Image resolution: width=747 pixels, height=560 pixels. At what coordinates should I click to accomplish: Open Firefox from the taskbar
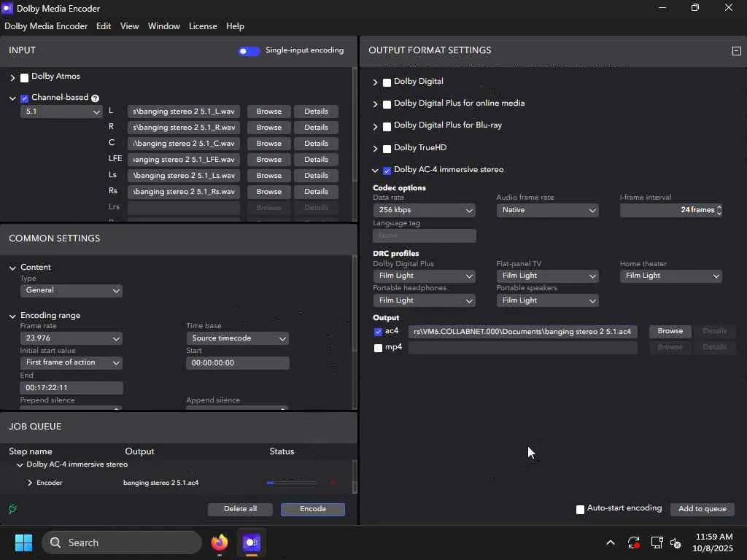pos(220,542)
